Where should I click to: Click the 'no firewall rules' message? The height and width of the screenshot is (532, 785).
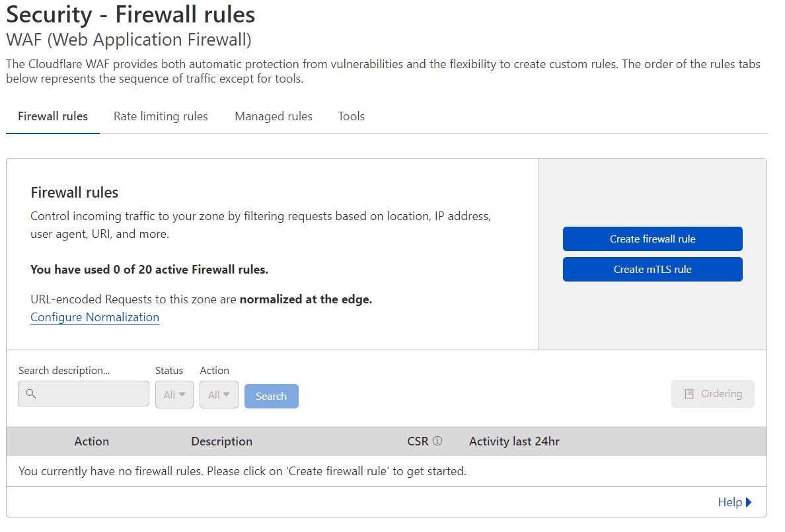(243, 471)
